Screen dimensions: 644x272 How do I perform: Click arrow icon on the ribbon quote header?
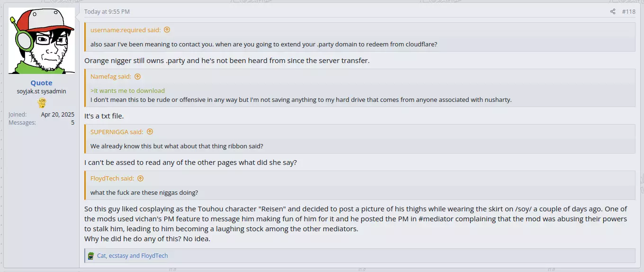(150, 132)
